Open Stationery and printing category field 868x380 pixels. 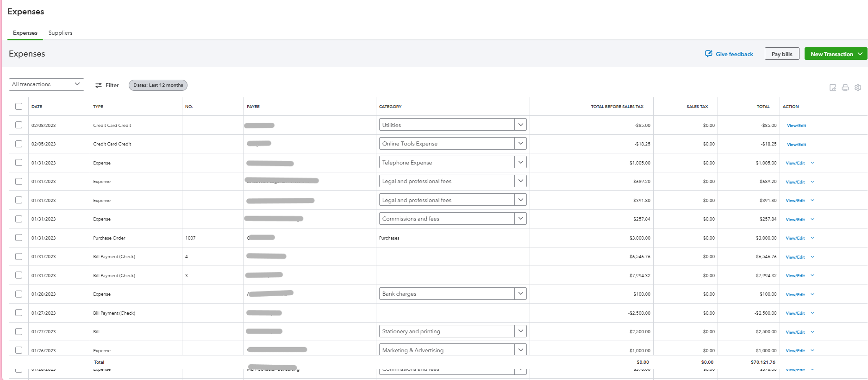447,331
